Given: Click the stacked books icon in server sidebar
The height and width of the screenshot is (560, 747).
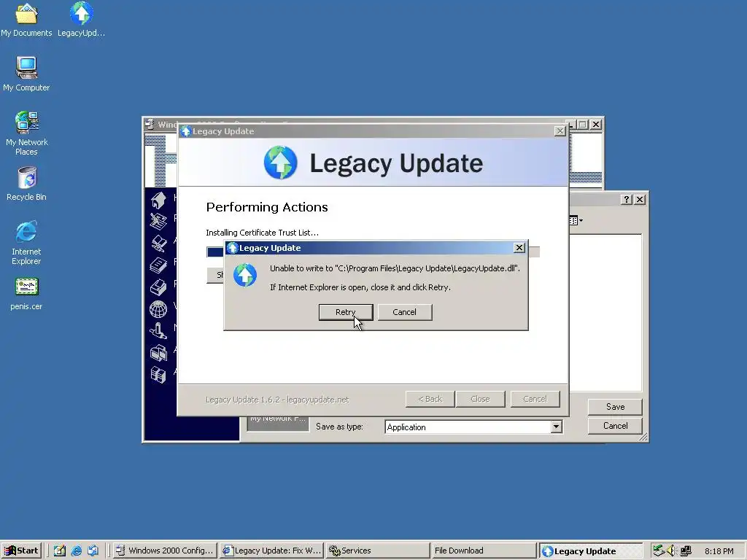Looking at the screenshot, I should [x=158, y=265].
